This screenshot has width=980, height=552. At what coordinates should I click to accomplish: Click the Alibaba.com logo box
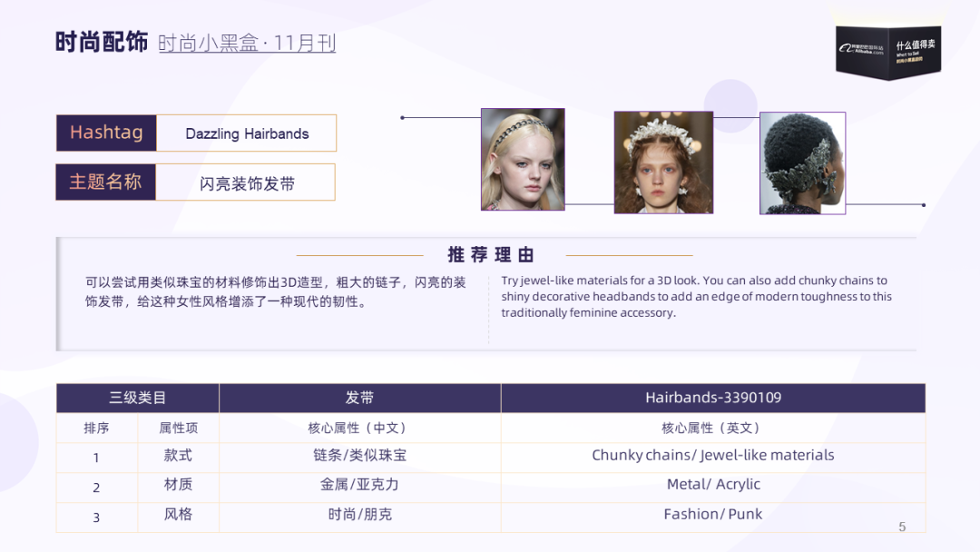[887, 48]
